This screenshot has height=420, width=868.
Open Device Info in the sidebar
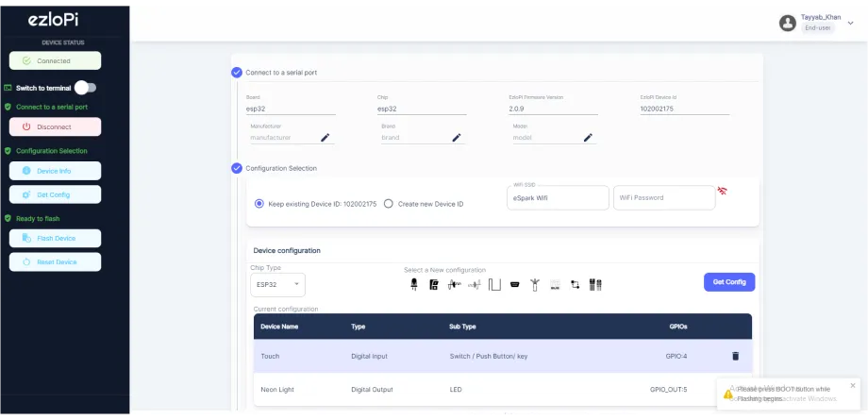click(56, 171)
